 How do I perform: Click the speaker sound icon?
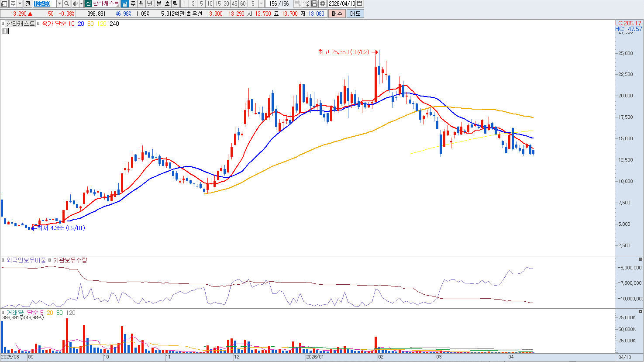(x=75, y=3)
